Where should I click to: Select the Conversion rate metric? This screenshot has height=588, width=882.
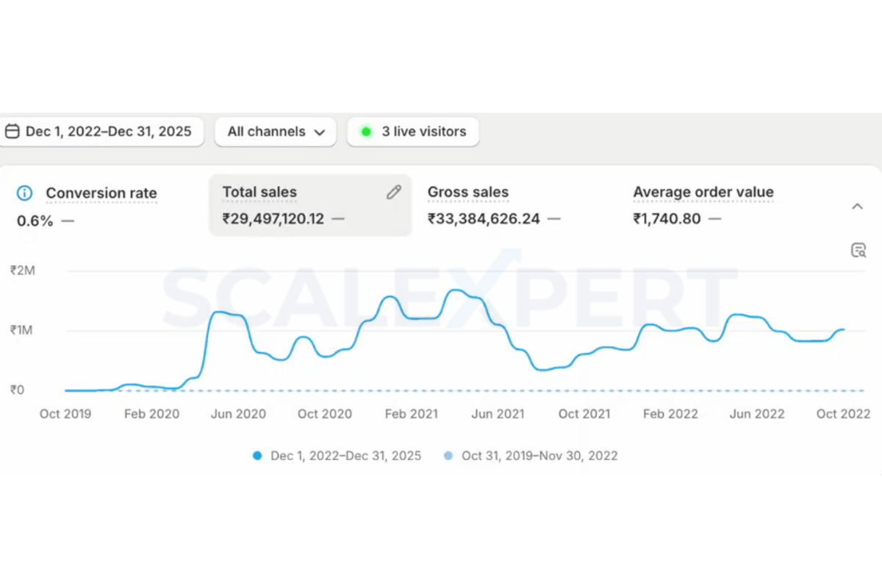pos(101,194)
